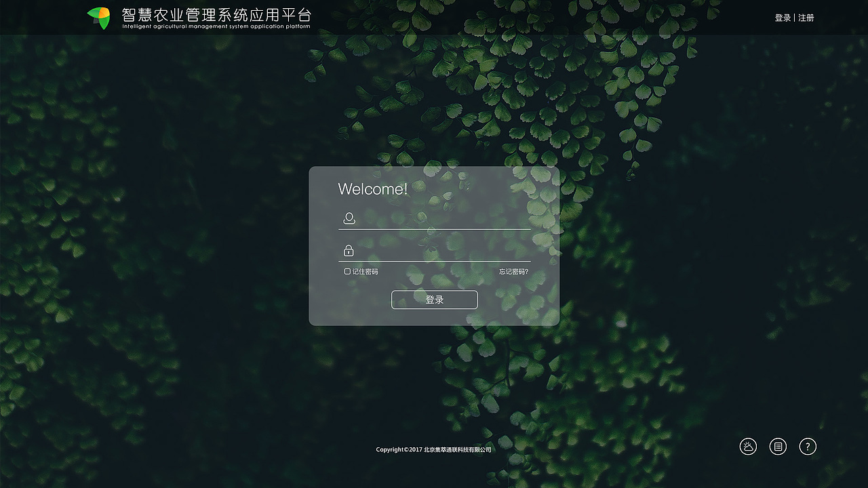Enable remember password by clicking its label
This screenshot has width=868, height=488.
[x=366, y=271]
